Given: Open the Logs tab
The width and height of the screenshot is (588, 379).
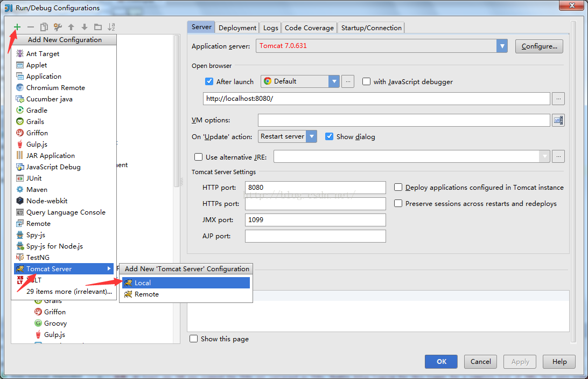Looking at the screenshot, I should point(270,28).
